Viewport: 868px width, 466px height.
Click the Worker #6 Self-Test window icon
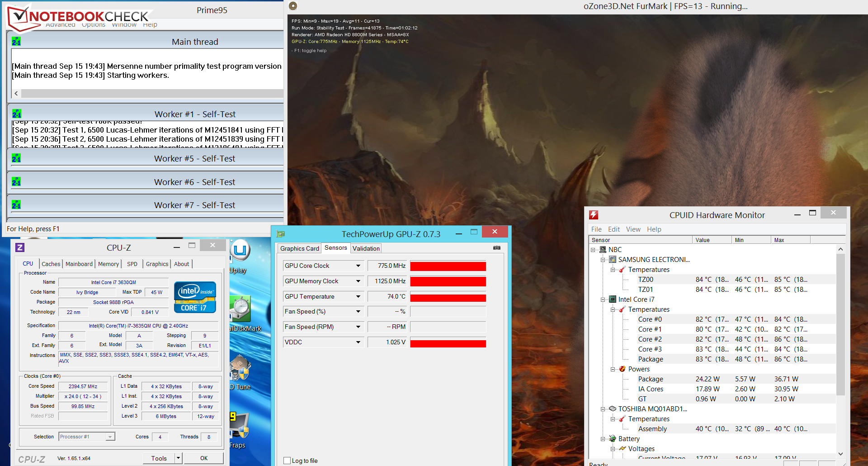coord(16,182)
